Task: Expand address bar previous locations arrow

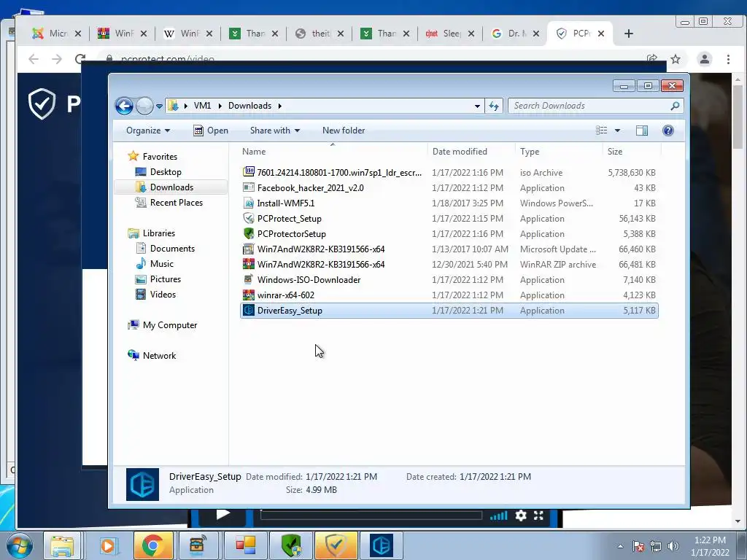Action: click(x=477, y=106)
